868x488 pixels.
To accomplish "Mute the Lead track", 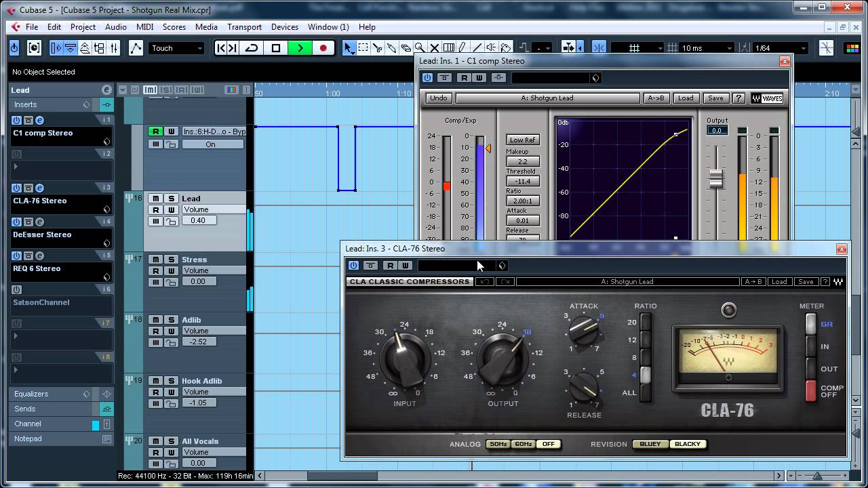I will [x=156, y=199].
